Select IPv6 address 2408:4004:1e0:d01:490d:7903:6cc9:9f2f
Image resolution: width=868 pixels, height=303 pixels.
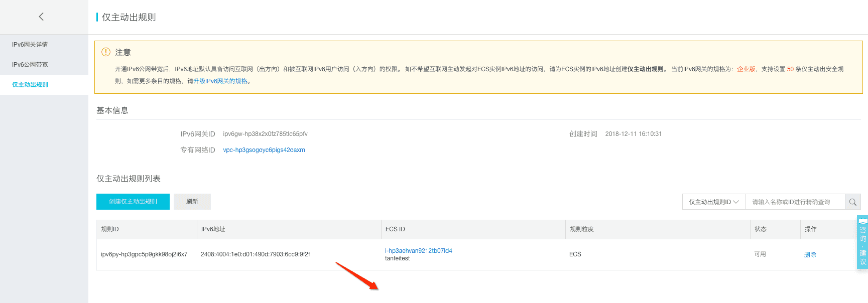point(256,254)
